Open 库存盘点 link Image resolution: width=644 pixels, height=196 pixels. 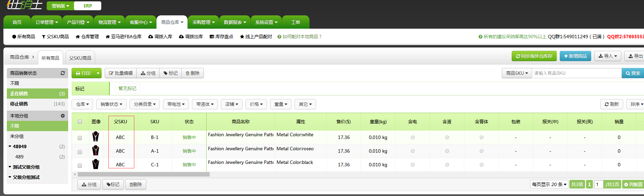221,37
